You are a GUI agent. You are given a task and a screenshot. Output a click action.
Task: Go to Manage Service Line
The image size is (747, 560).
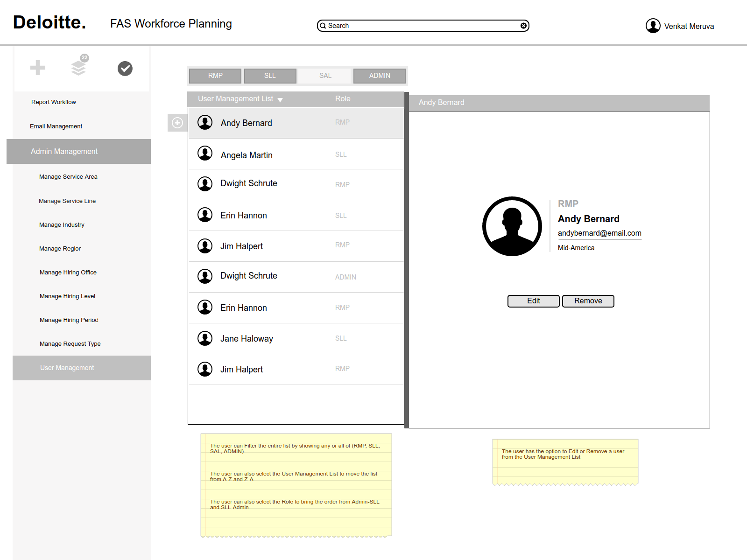(x=67, y=201)
